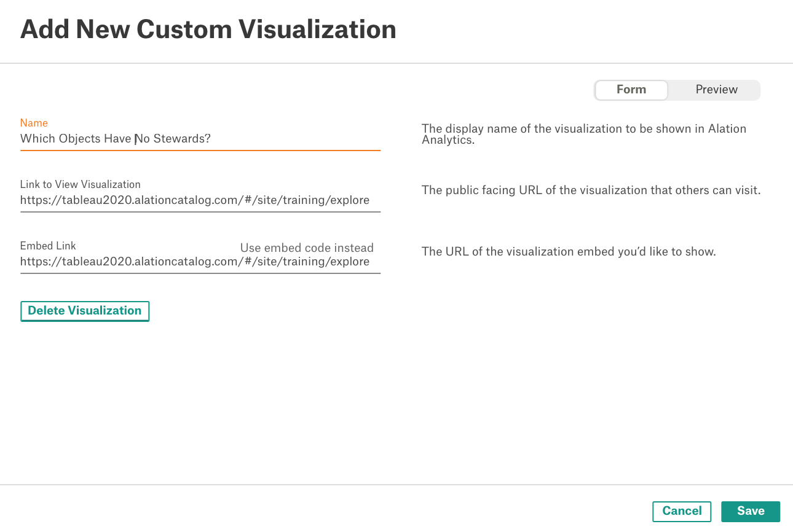Click the 'Embed Link' label
The image size is (793, 532).
pos(48,246)
